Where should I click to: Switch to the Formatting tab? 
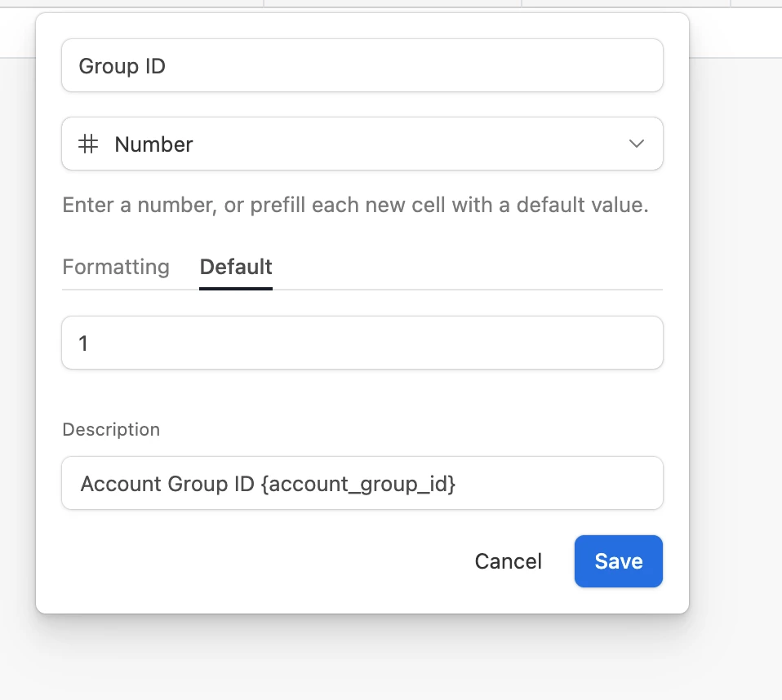tap(116, 267)
